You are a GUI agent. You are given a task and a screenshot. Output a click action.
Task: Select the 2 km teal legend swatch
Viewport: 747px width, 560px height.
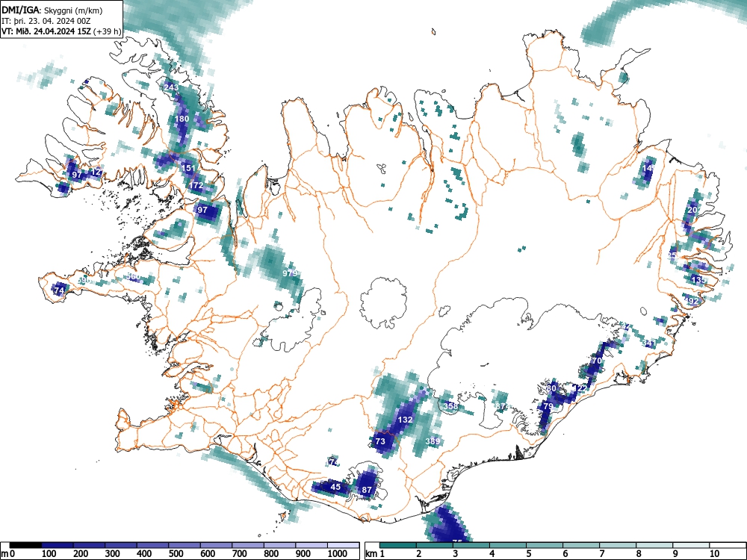tap(435, 545)
